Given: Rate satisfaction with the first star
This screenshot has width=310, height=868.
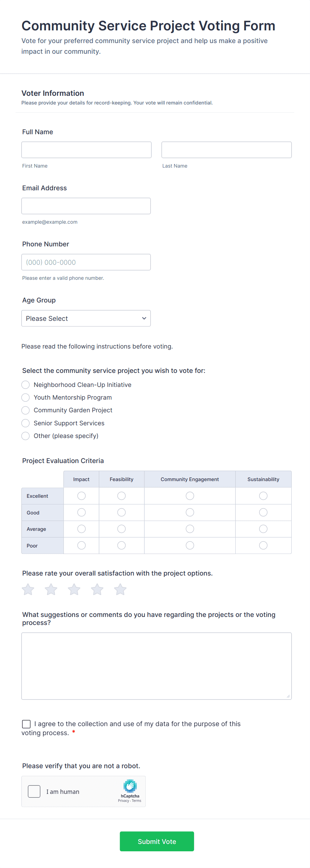Looking at the screenshot, I should coord(28,589).
